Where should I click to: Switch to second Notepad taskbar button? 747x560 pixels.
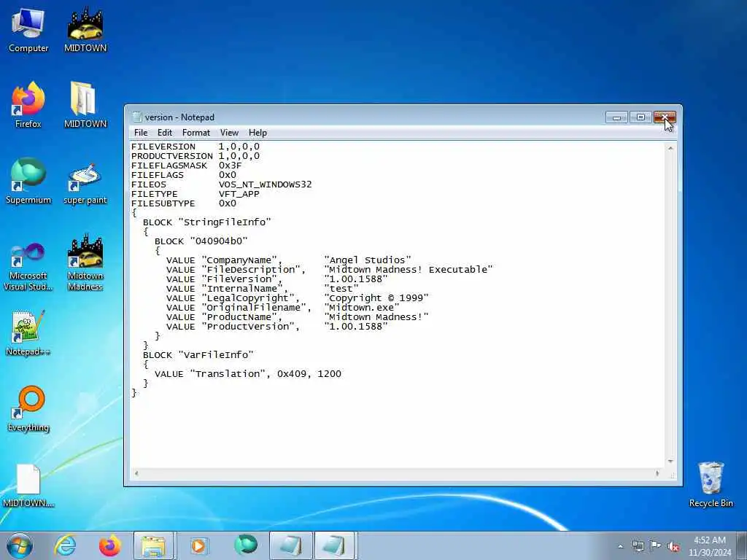[x=336, y=545]
